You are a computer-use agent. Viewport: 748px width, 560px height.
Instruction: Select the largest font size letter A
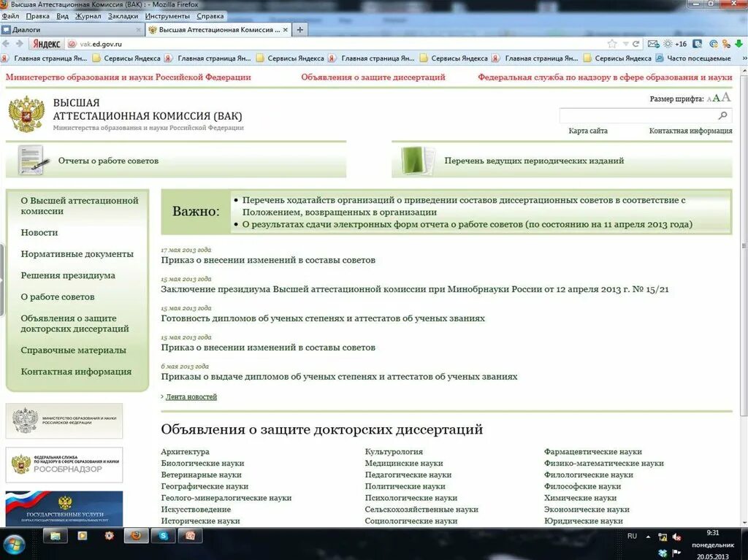pos(726,97)
